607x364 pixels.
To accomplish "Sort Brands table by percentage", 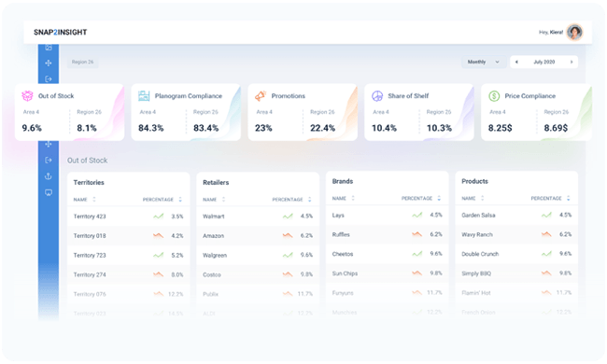I will [x=439, y=198].
